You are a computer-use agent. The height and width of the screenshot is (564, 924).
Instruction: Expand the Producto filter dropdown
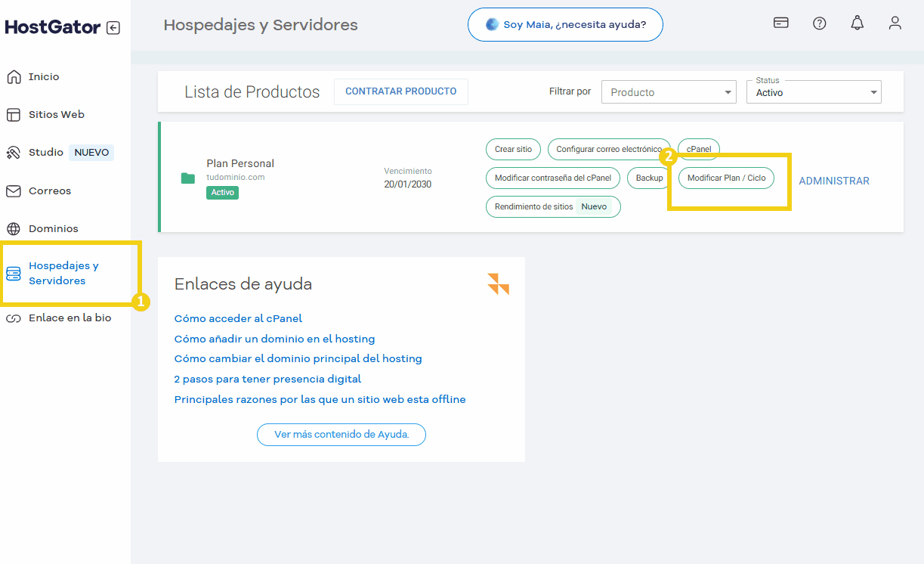click(669, 92)
